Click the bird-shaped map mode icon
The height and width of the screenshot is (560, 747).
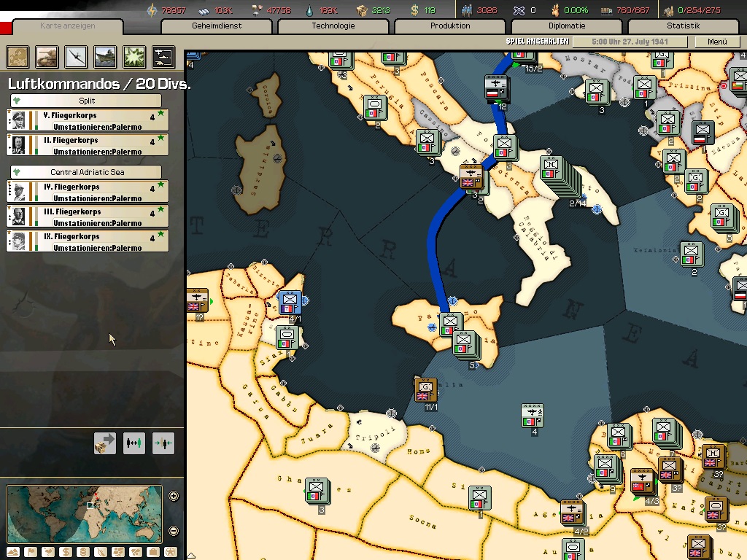48,553
